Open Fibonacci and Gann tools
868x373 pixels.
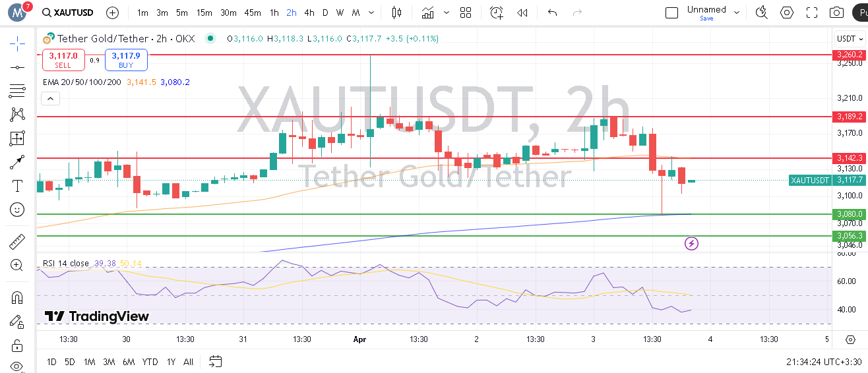pos(17,90)
